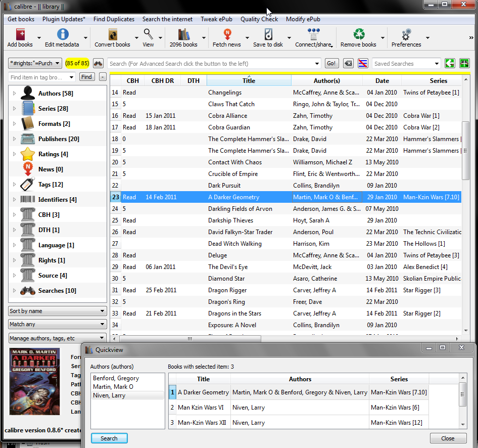This screenshot has height=448, width=478.
Task: Expand the Tags [12] tree node
Action: click(14, 184)
